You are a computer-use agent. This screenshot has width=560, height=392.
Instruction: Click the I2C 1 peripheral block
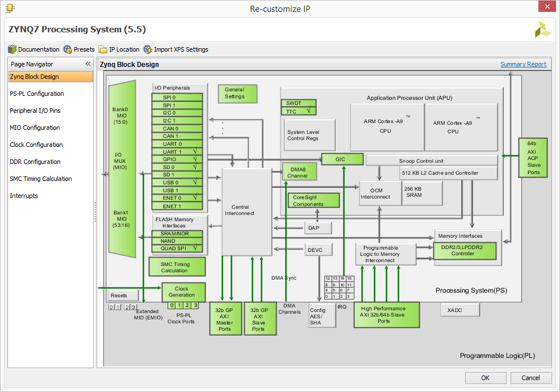pos(177,121)
